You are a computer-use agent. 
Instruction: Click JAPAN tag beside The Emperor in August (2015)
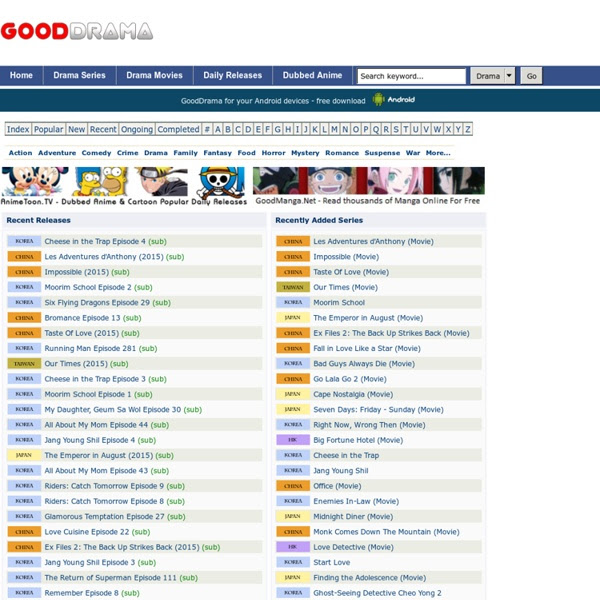pos(24,455)
